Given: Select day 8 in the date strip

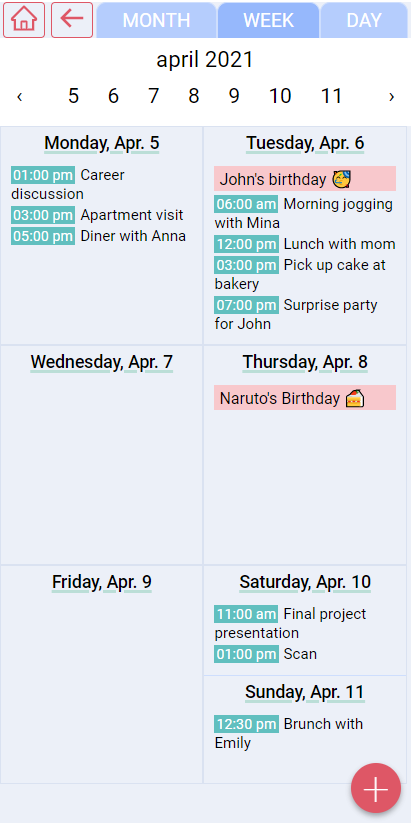Looking at the screenshot, I should point(194,96).
